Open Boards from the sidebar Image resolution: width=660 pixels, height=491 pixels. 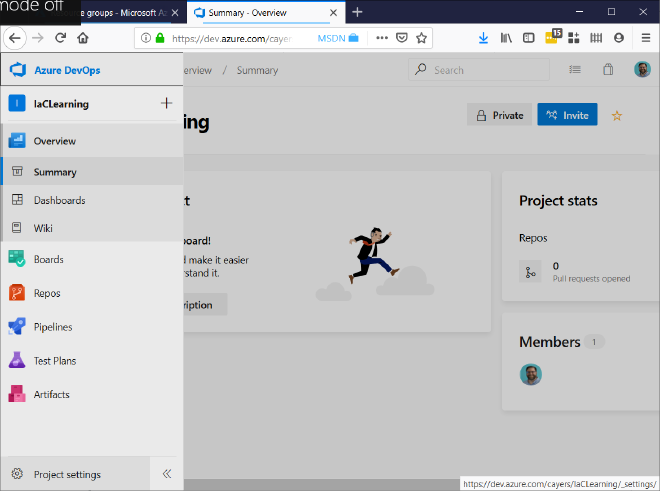pyautogui.click(x=48, y=259)
